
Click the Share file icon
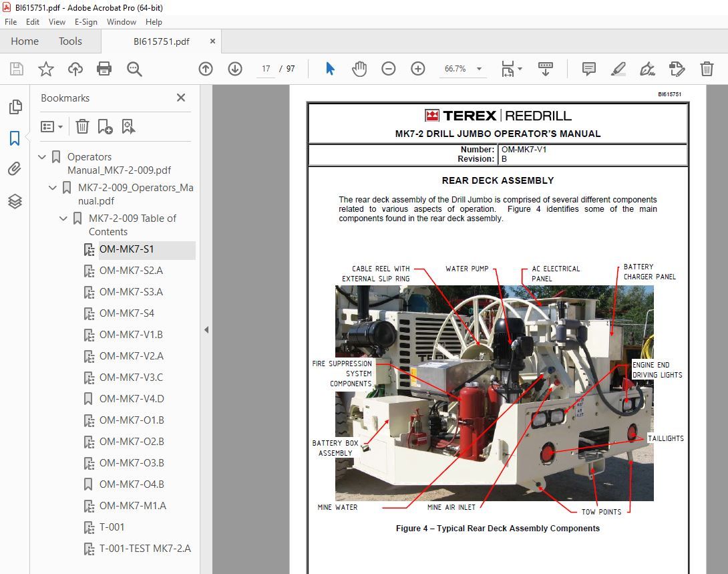[x=75, y=69]
